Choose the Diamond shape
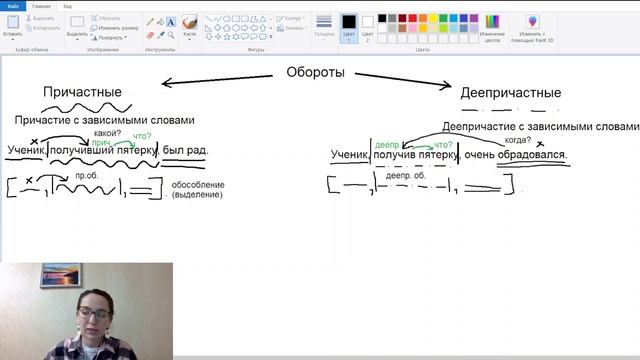 click(217, 28)
